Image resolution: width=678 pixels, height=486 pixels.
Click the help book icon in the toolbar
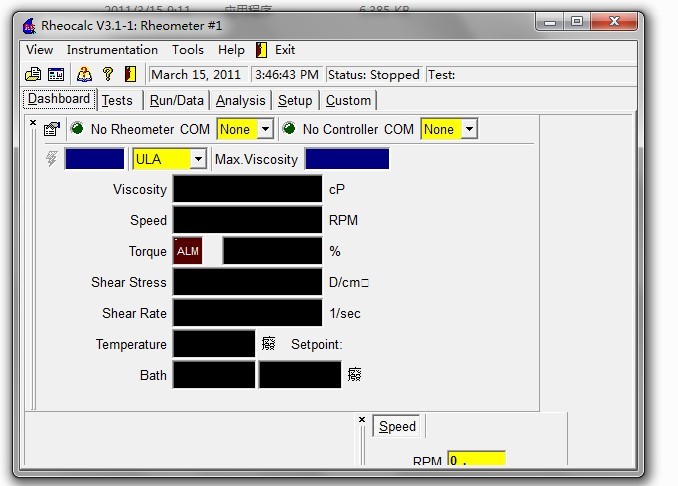(84, 74)
